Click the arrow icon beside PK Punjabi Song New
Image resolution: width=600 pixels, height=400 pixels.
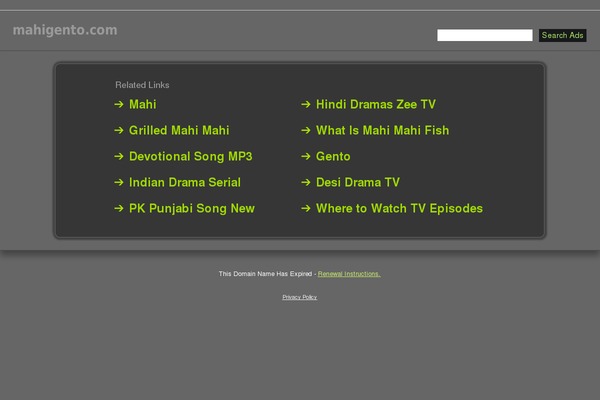(x=119, y=208)
